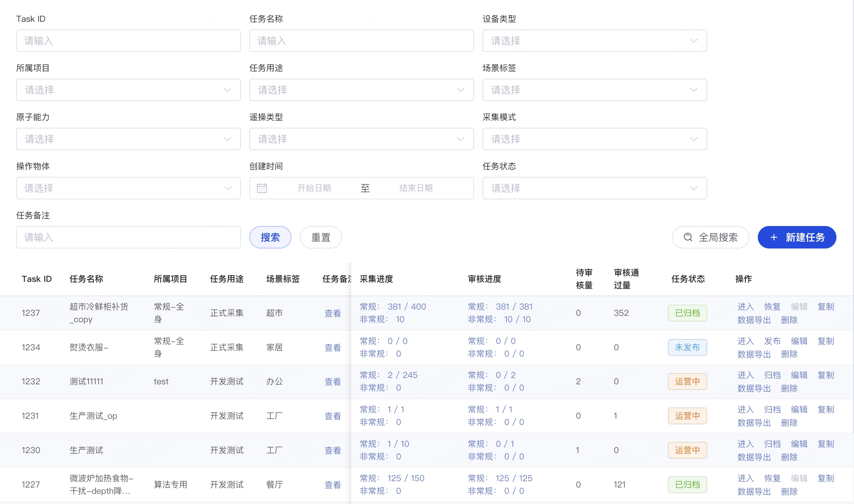The image size is (854, 504).
Task: Click 归档 for task 1232
Action: (x=772, y=375)
